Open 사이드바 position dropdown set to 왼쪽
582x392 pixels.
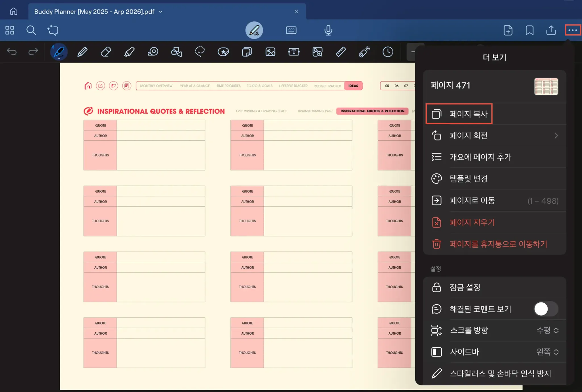click(547, 352)
